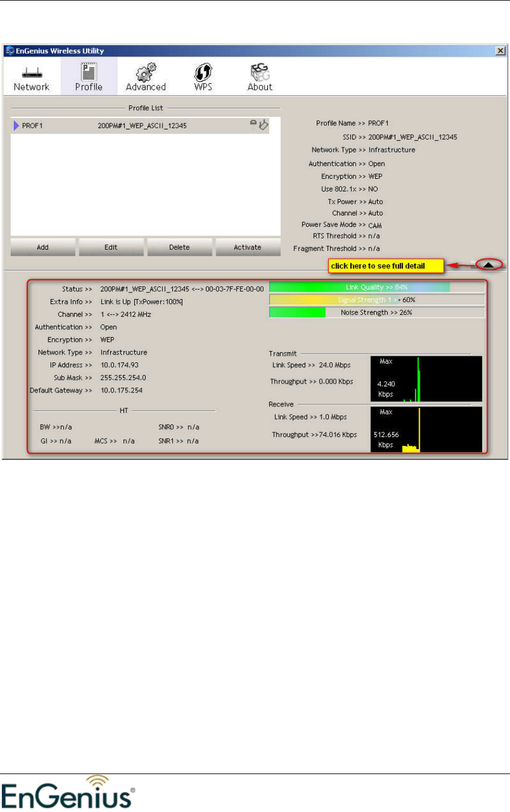This screenshot has width=510, height=812.
Task: Click the Receive Throughput 74.016 Kbps
Action: (314, 435)
